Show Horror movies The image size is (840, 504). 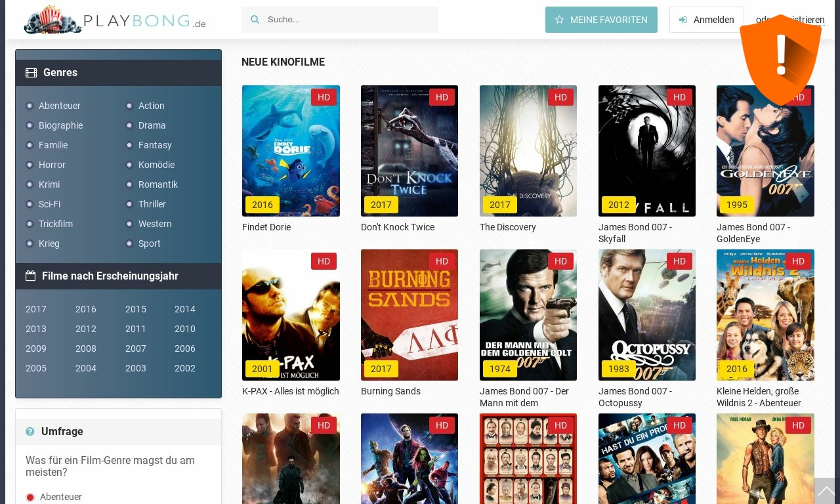click(52, 165)
